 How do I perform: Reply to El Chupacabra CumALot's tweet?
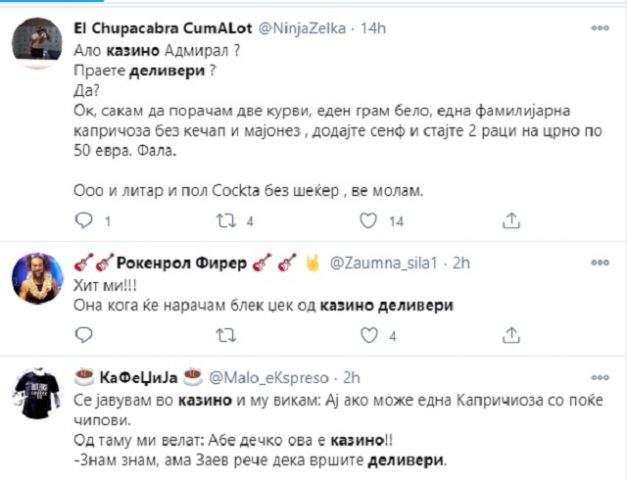85,219
